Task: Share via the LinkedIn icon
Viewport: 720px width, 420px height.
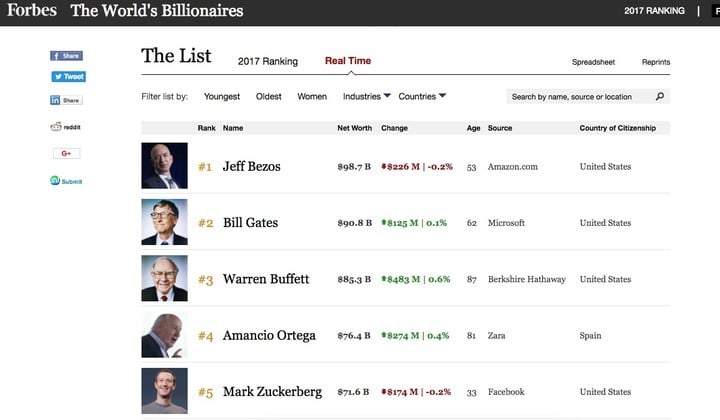Action: click(66, 100)
